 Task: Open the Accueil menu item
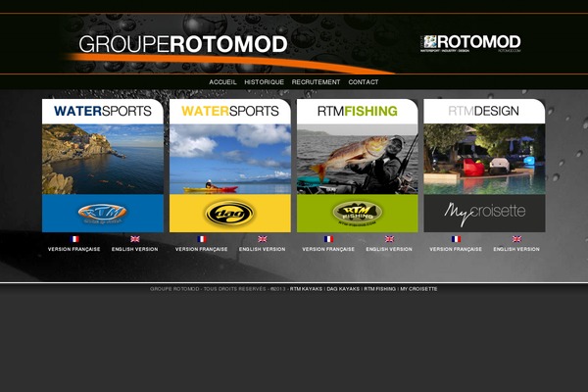tap(222, 82)
